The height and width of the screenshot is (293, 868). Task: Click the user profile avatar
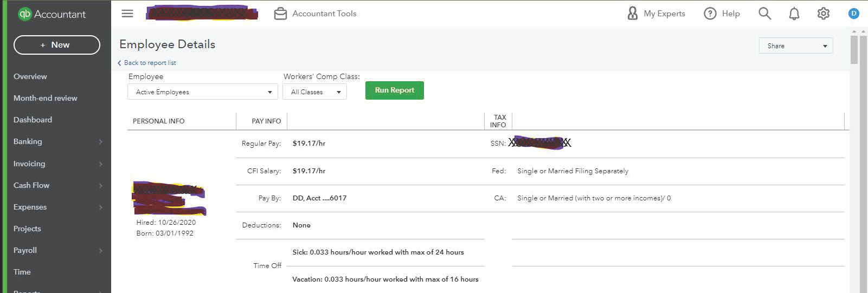(x=853, y=14)
